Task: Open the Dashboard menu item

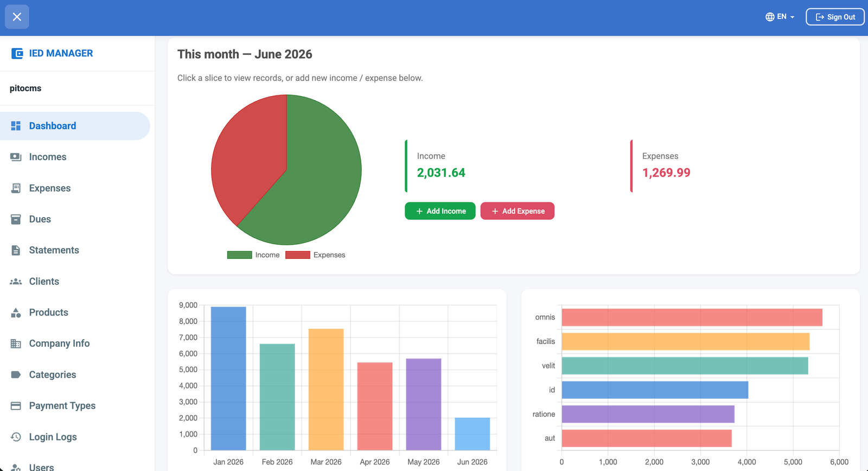Action: pyautogui.click(x=75, y=126)
